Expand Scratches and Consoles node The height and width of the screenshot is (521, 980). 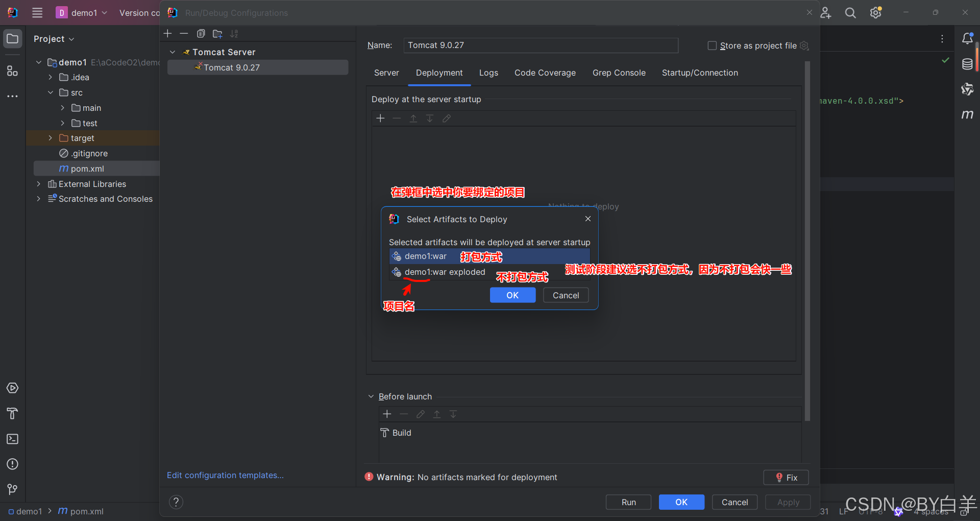point(38,199)
